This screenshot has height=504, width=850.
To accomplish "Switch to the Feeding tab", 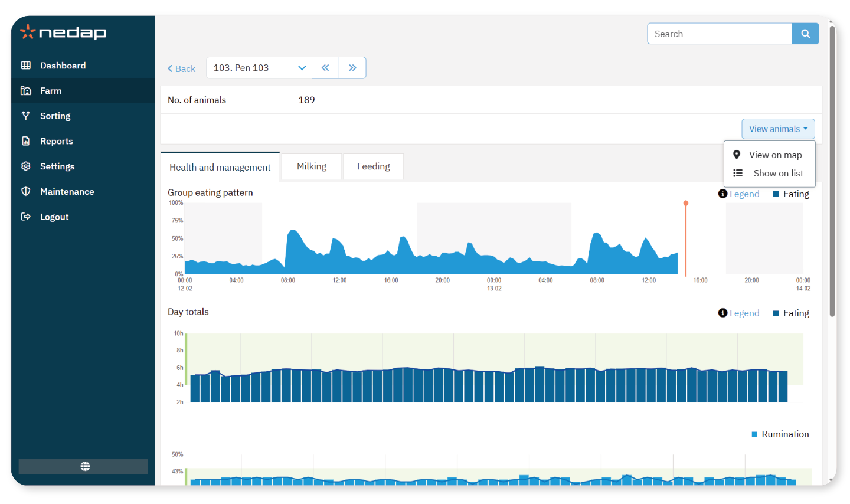I will point(374,166).
